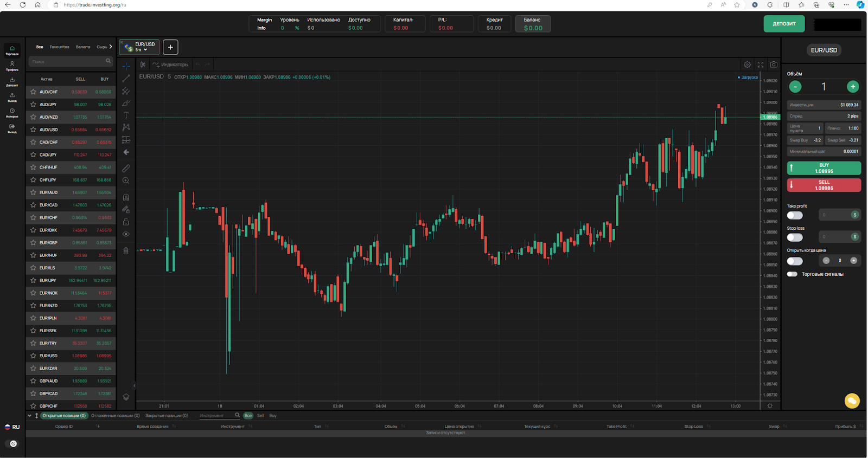Select the brush drawing tool
The image size is (868, 458).
click(x=126, y=103)
